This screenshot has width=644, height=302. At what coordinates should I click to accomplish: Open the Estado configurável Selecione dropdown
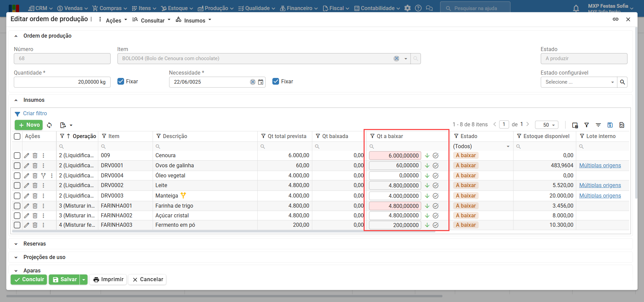click(x=579, y=82)
